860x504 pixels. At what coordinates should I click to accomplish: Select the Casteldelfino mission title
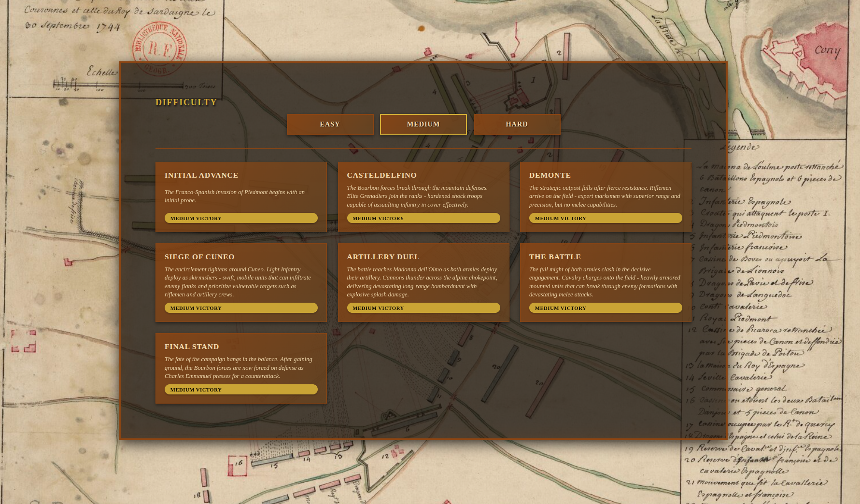click(381, 175)
